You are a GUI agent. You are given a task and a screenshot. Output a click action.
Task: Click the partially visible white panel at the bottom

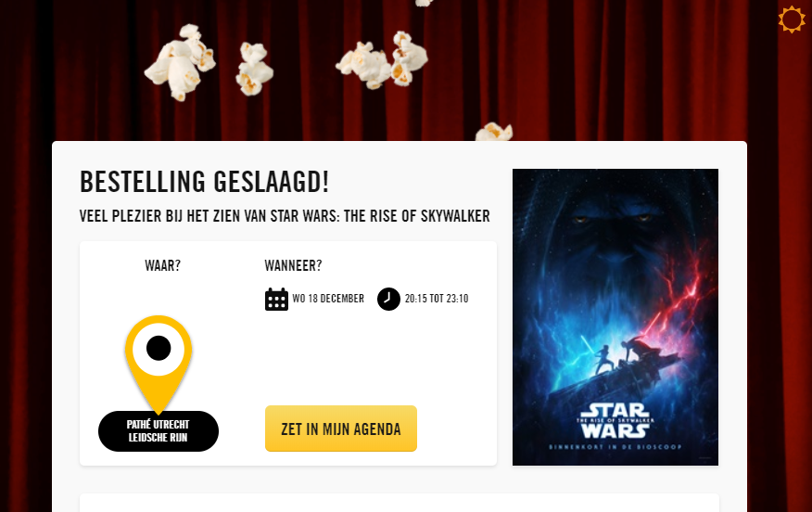coord(400,503)
